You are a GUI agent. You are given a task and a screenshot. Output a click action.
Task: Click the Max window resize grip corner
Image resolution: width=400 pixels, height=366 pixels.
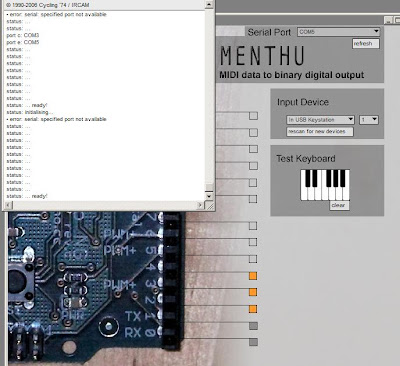[x=209, y=206]
